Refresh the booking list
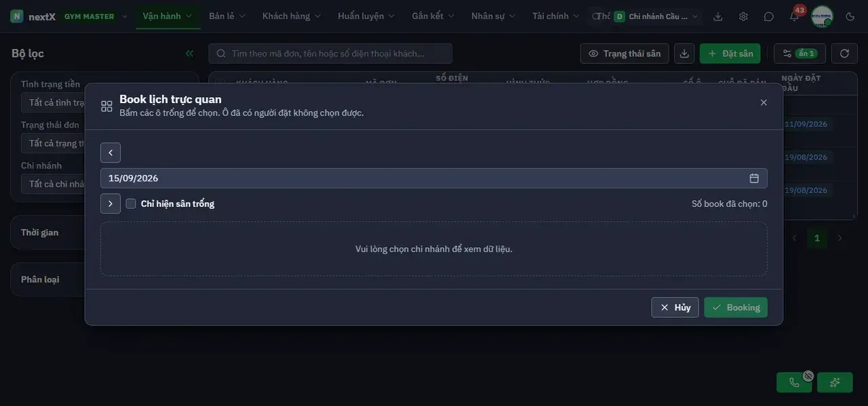Screen dimensions: 868x406 (x=844, y=54)
